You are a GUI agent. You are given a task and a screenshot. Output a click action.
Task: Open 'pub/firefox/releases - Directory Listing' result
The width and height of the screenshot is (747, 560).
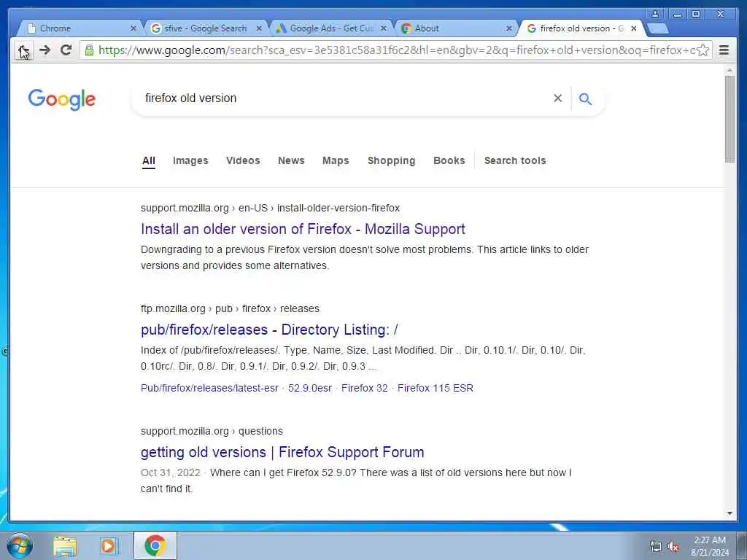269,330
